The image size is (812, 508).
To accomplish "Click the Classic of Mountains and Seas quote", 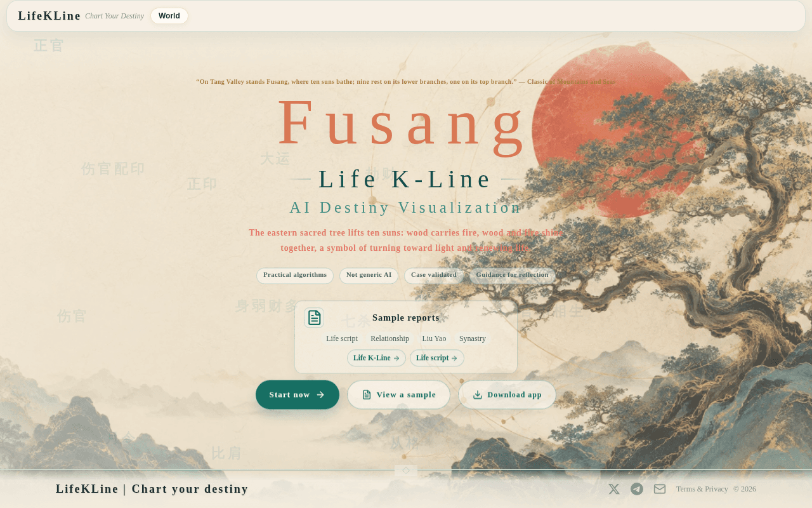I will coord(406,81).
